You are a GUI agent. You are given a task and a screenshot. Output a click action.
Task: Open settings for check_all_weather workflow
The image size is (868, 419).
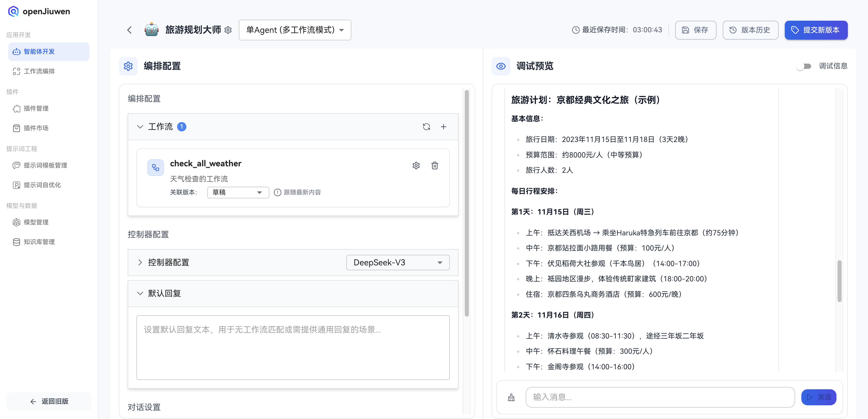(416, 166)
